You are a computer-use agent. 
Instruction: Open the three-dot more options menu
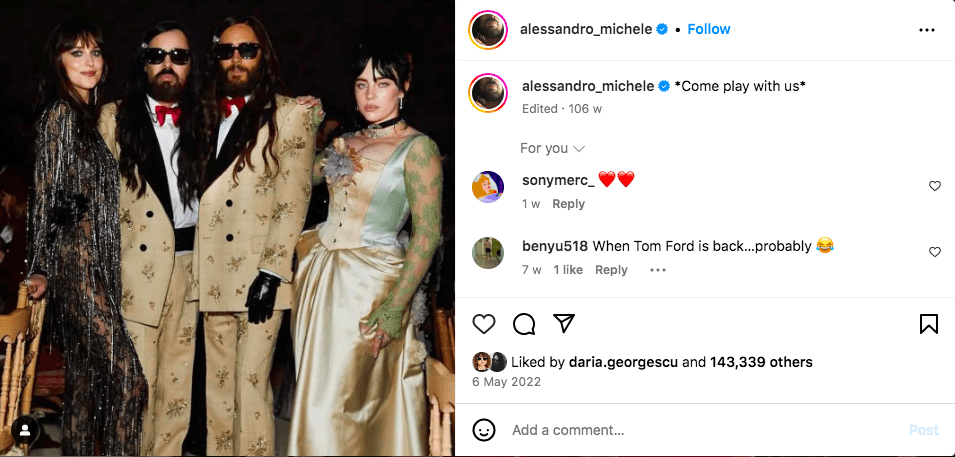[x=926, y=30]
